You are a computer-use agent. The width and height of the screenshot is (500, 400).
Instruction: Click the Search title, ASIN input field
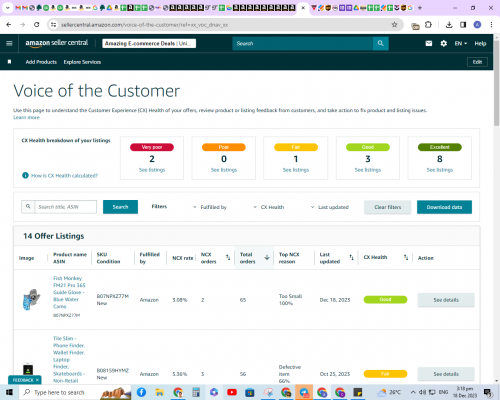point(66,207)
